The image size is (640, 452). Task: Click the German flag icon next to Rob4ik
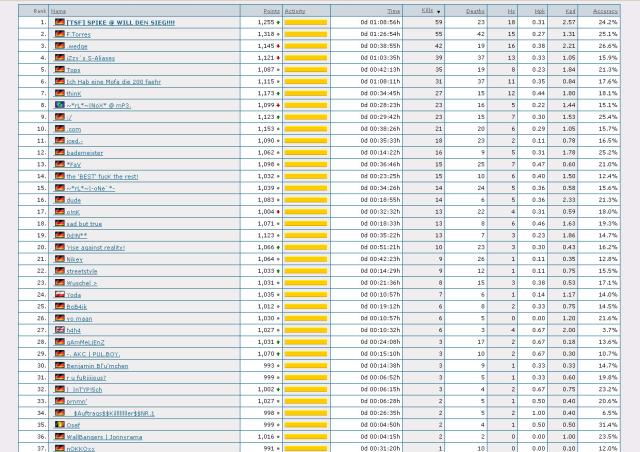tap(58, 306)
